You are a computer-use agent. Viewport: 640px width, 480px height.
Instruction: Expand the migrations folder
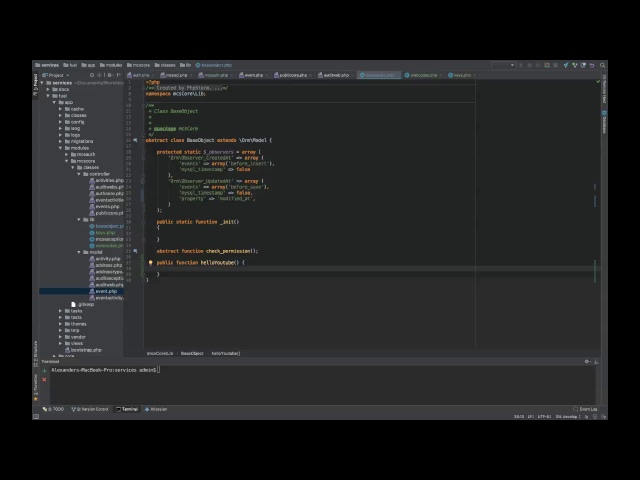point(61,142)
